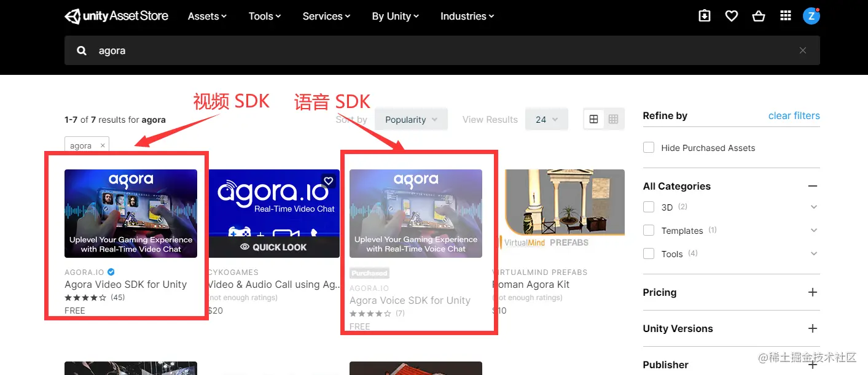Expand the Templates category chevron
The height and width of the screenshot is (375, 868).
coord(814,230)
